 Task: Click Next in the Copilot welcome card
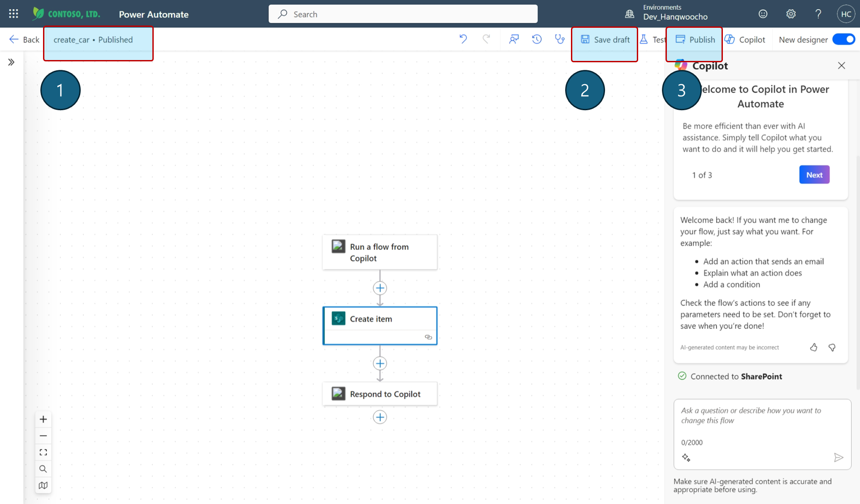click(x=814, y=175)
